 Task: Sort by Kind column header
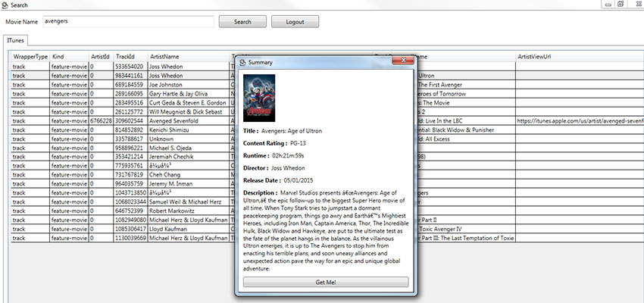[69, 57]
